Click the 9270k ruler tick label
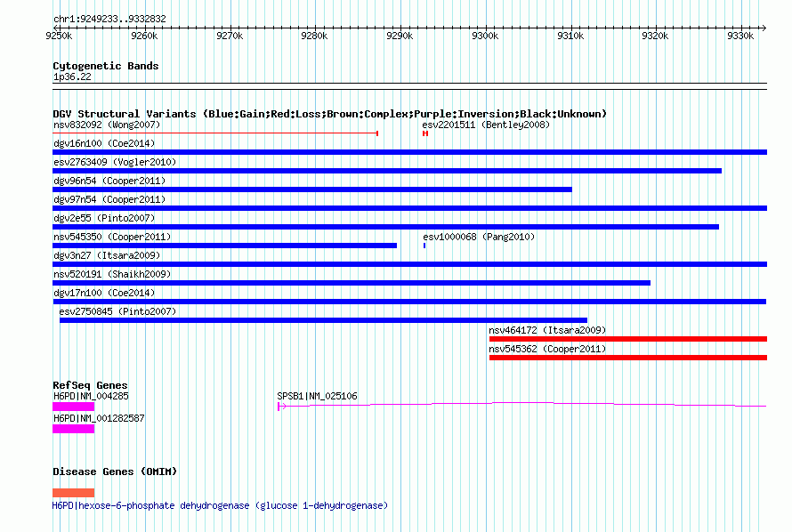The image size is (792, 532). coord(230,36)
